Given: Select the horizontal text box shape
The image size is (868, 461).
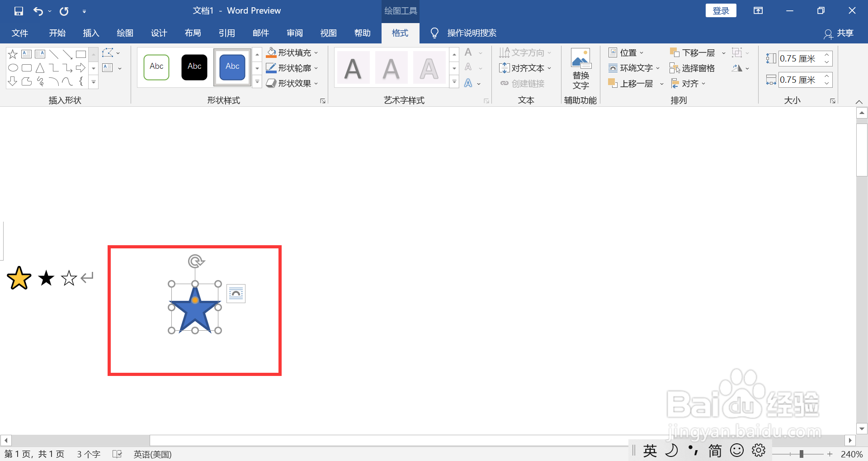Looking at the screenshot, I should (27, 54).
